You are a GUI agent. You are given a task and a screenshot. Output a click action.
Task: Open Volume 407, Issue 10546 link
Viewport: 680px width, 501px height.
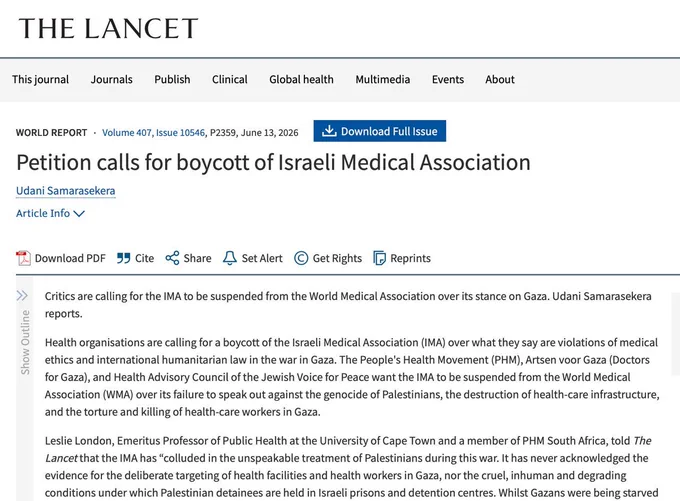[153, 133]
